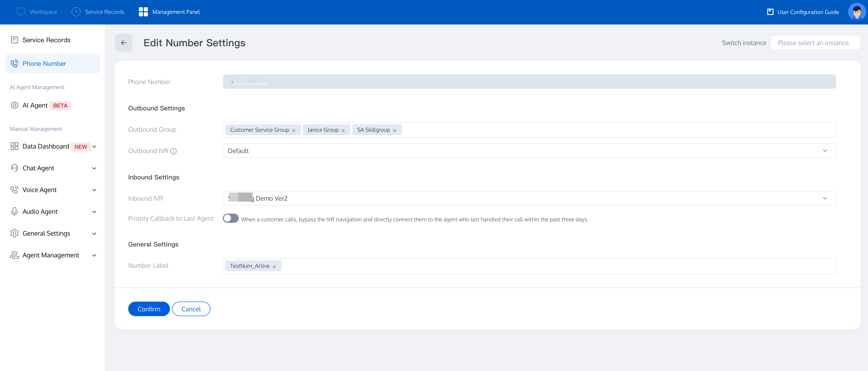Enable Priority Callback to Last Agent
Viewport: 868px width, 371px height.
coord(231,219)
